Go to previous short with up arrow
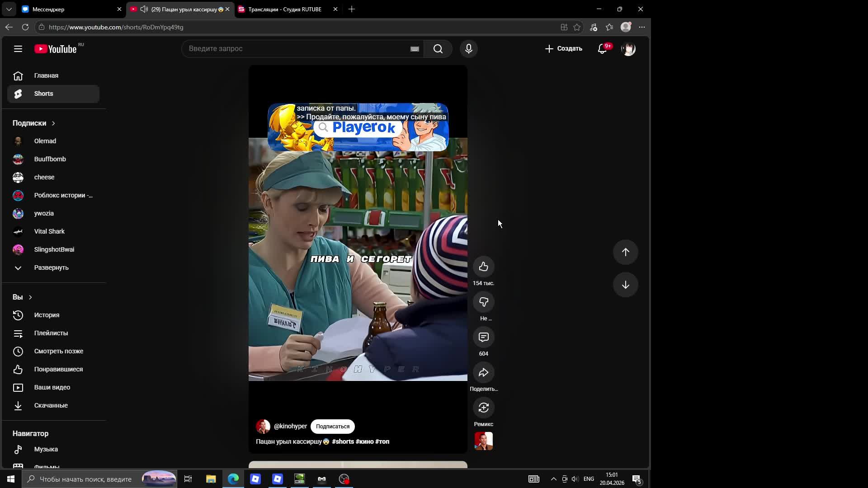The height and width of the screenshot is (488, 868). tap(625, 252)
